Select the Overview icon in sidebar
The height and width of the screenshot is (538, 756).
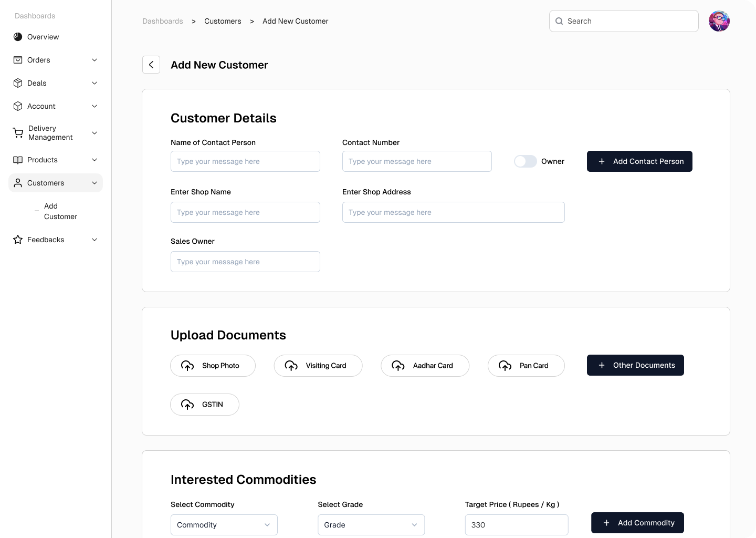[17, 37]
